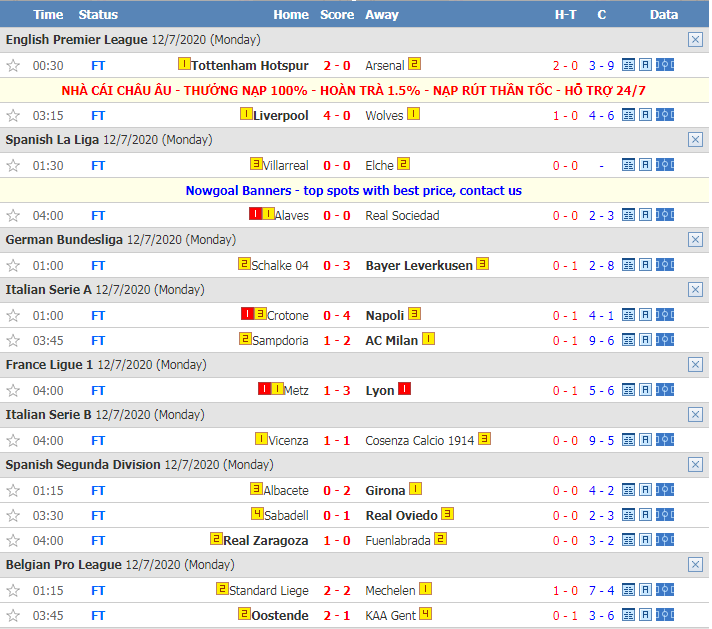Select the Home column header
Viewport: 712px width, 629px height.
(x=291, y=15)
